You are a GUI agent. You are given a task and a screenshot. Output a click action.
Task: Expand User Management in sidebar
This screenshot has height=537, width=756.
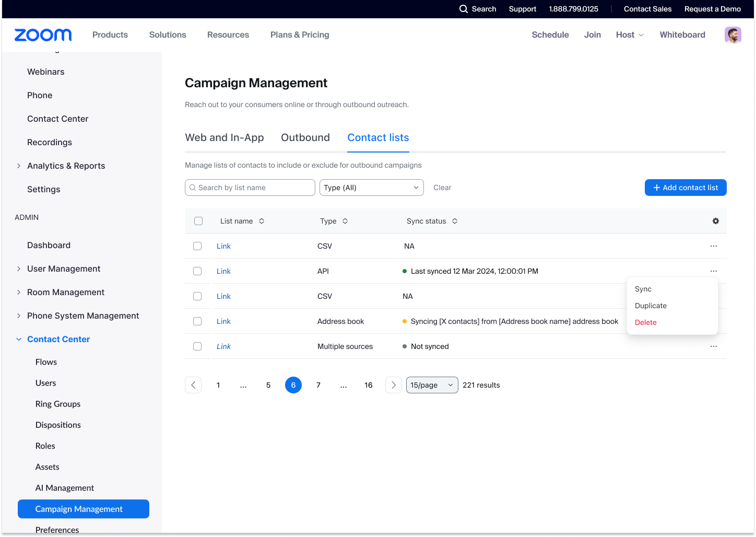coord(19,268)
